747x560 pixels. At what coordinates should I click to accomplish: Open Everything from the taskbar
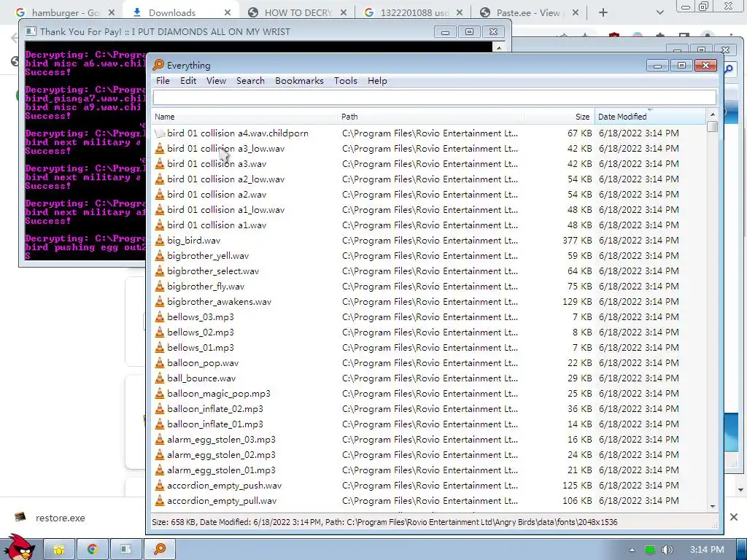(160, 549)
